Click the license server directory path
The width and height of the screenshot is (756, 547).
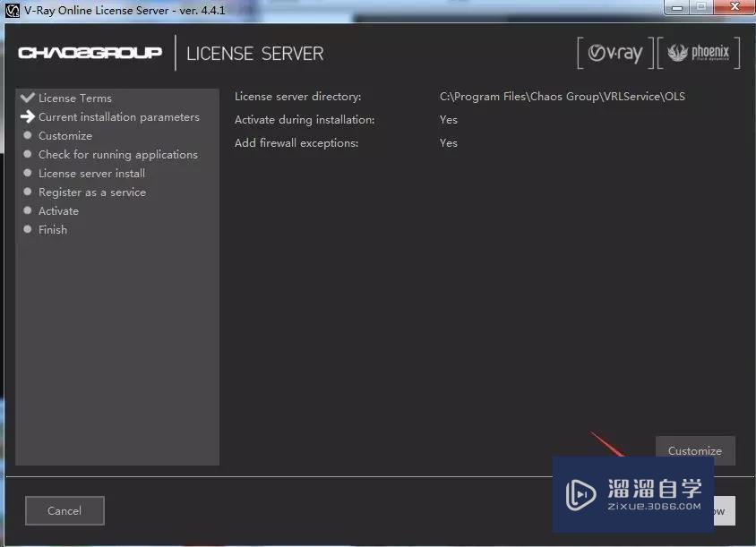point(563,97)
